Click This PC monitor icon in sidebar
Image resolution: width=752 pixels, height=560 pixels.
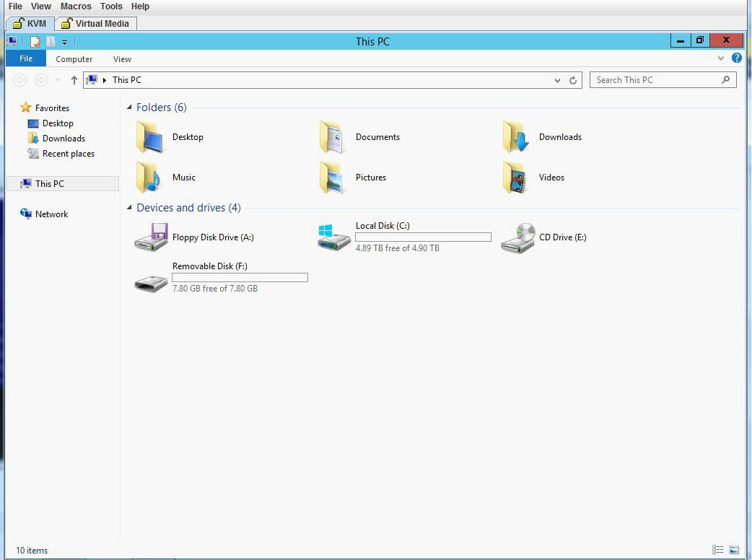pos(26,183)
